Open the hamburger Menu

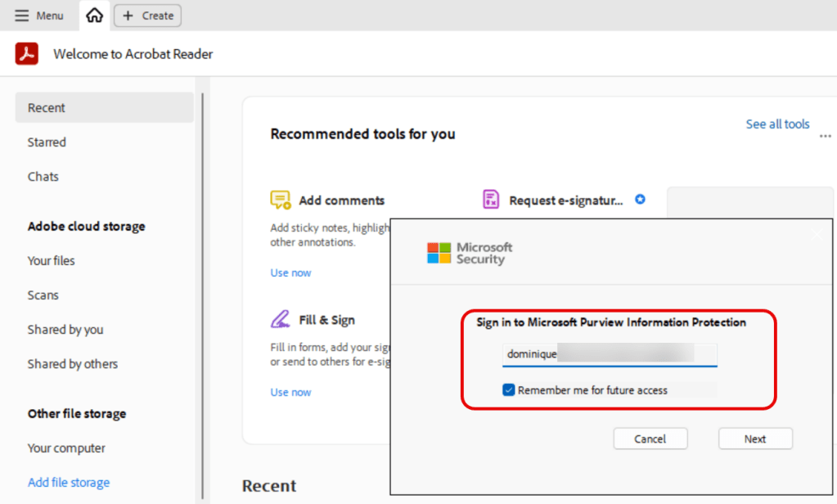tap(39, 16)
